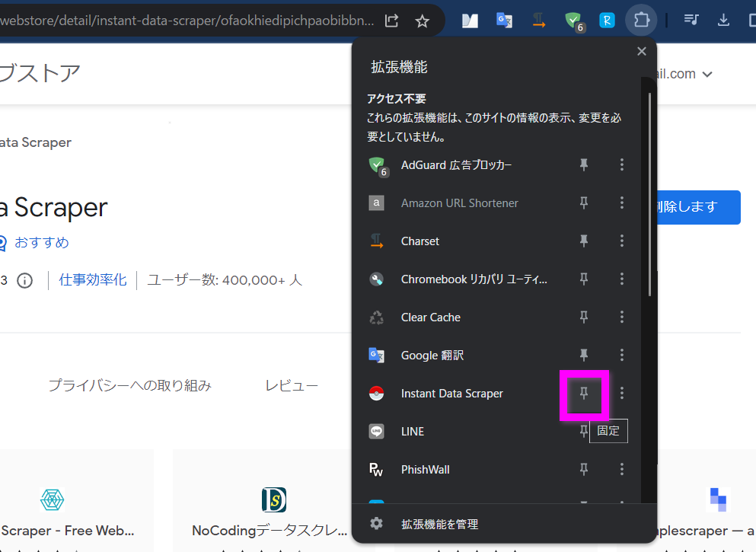Select Instant Data Scraper entry in list
Image resolution: width=756 pixels, height=552 pixels.
pos(451,394)
